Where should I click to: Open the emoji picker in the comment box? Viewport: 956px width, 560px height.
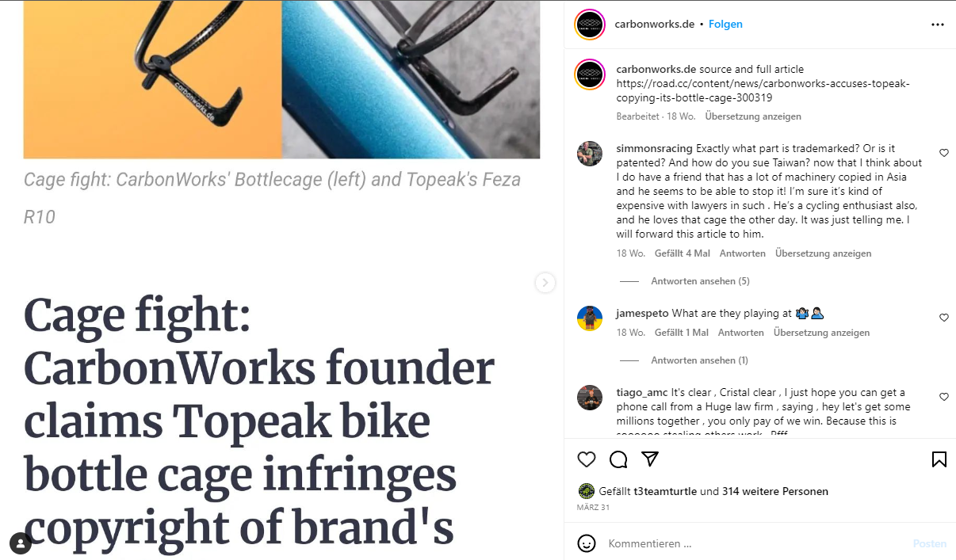coord(587,543)
